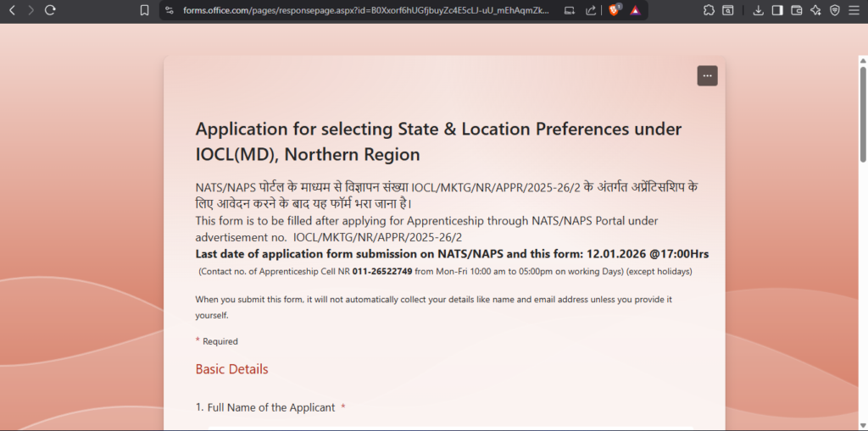Open Brave VPN shield icon
This screenshot has width=868, height=431.
[x=834, y=10]
